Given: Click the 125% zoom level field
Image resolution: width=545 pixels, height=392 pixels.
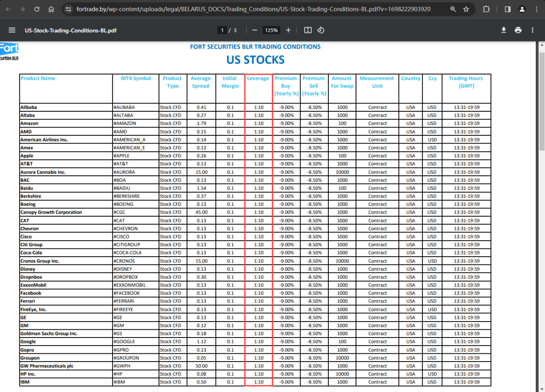Looking at the screenshot, I should point(271,30).
